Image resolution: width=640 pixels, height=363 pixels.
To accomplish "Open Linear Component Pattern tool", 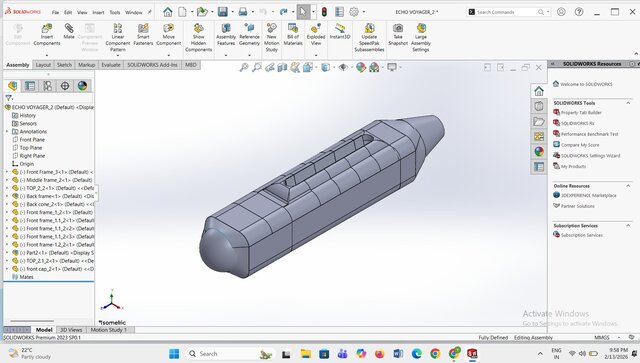I will tap(118, 38).
